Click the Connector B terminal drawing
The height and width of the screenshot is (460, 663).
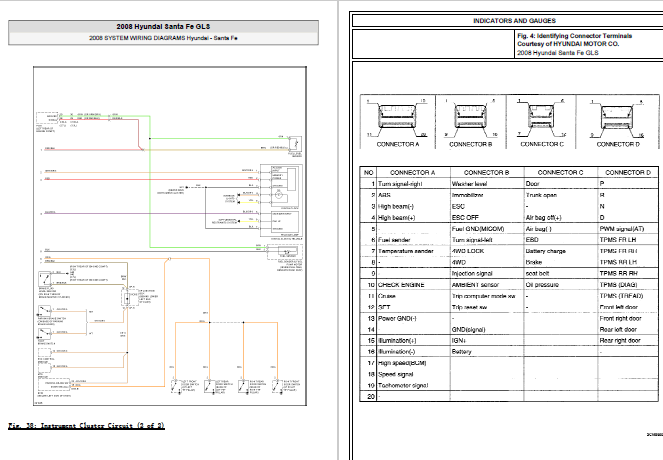click(470, 119)
